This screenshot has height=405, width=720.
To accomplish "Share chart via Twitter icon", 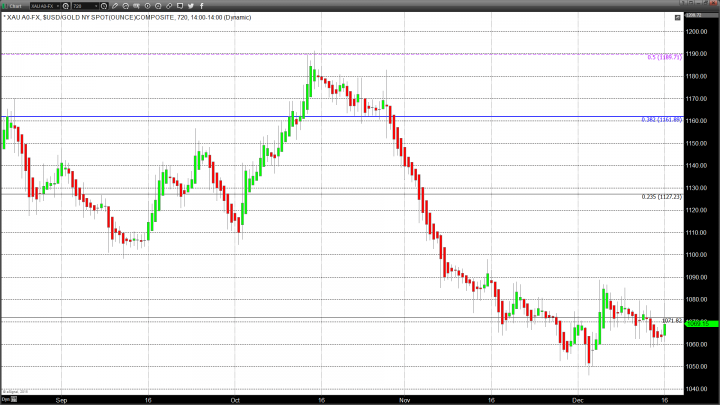I will tap(191, 6).
